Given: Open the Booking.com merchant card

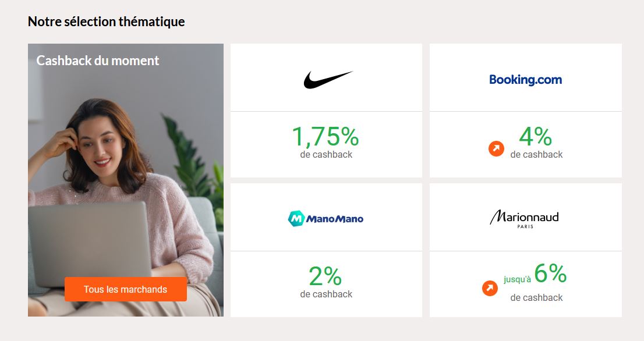Looking at the screenshot, I should coord(525,109).
